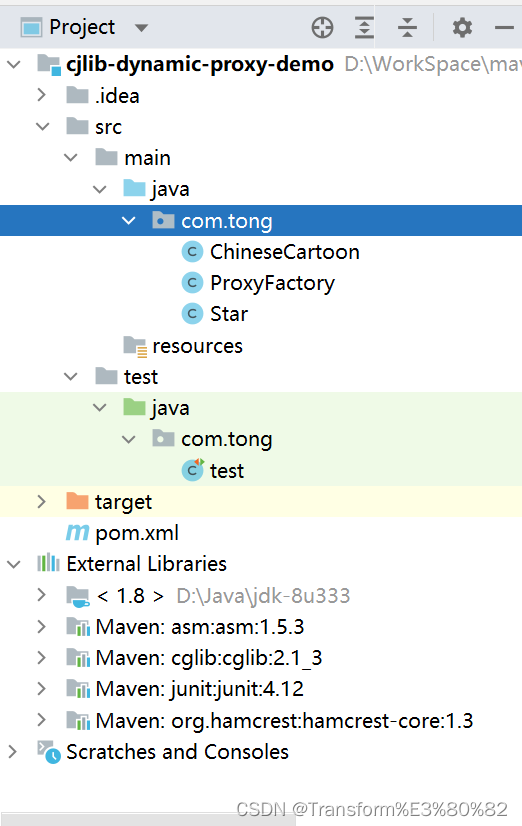
Task: Select the ChineseCartoon class icon
Action: click(x=192, y=252)
